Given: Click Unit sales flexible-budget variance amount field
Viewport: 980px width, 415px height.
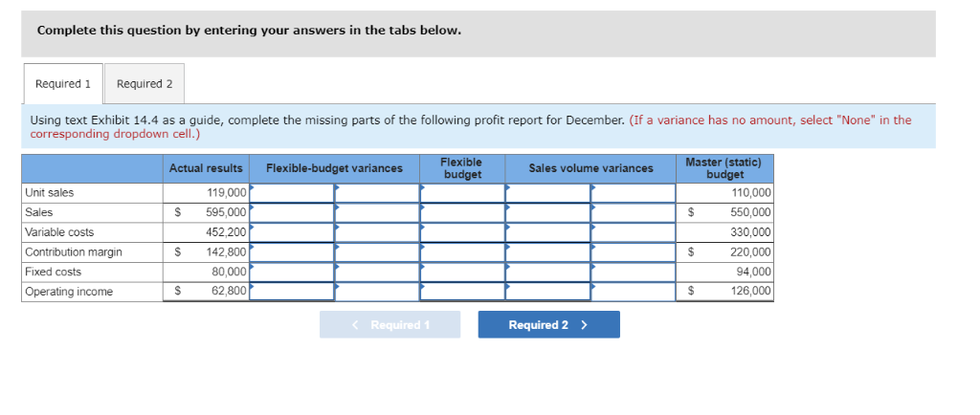Looking at the screenshot, I should click(x=292, y=193).
